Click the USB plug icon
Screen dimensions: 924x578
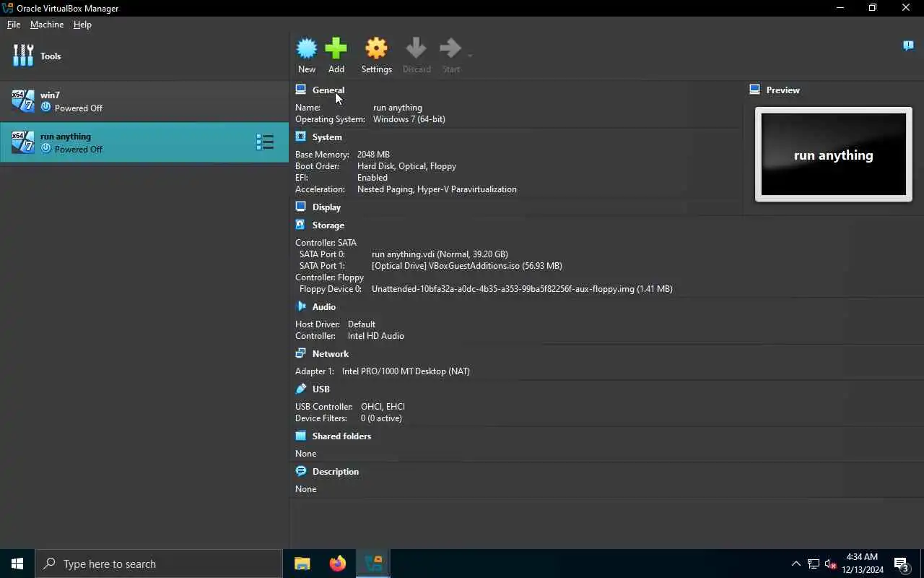(300, 389)
